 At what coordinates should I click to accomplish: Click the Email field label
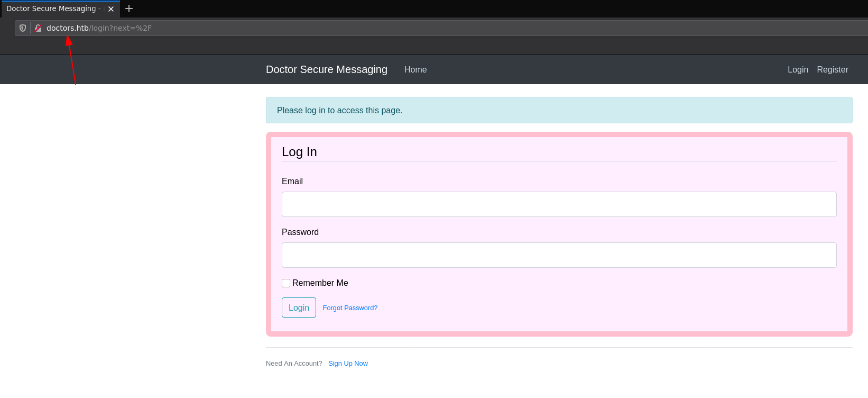pyautogui.click(x=292, y=182)
